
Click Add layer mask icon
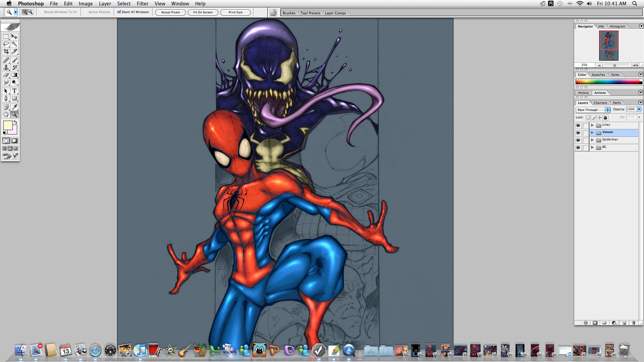pyautogui.click(x=595, y=323)
